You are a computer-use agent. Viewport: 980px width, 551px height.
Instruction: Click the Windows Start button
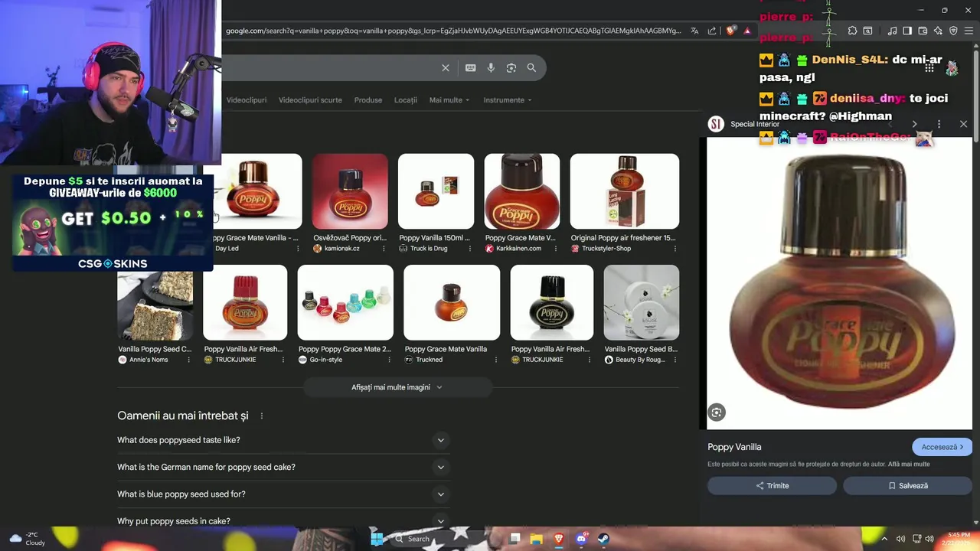click(377, 539)
